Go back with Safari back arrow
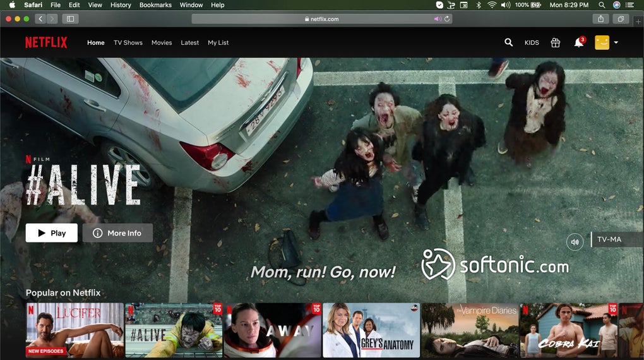Image resolution: width=644 pixels, height=360 pixels. (x=40, y=19)
